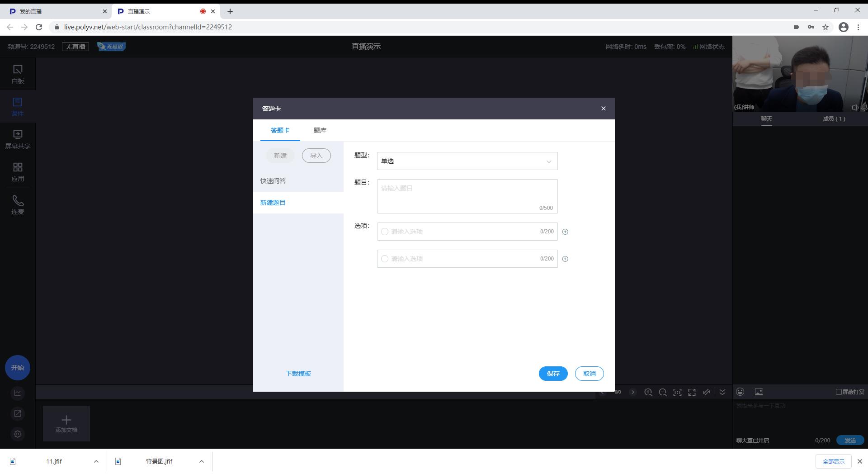Mark the first option's radio button as the answer

(385, 232)
